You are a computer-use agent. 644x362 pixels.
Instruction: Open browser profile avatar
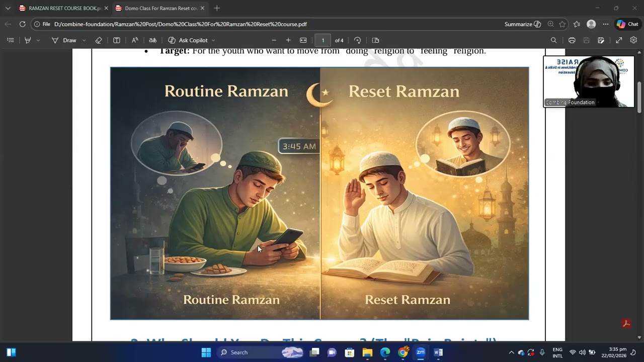[x=591, y=24]
